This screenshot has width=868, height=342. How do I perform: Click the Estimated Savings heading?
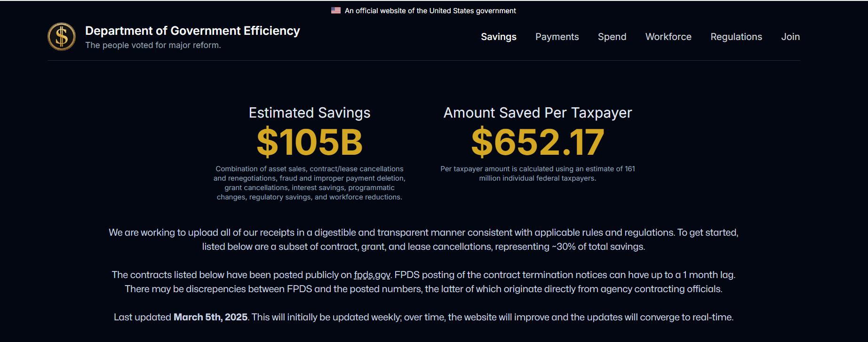pos(310,113)
